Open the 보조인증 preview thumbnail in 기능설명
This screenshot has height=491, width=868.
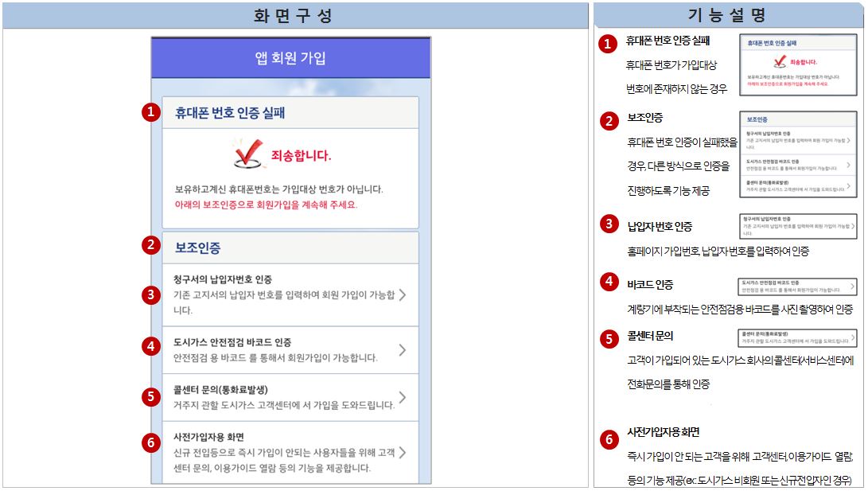[798, 155]
